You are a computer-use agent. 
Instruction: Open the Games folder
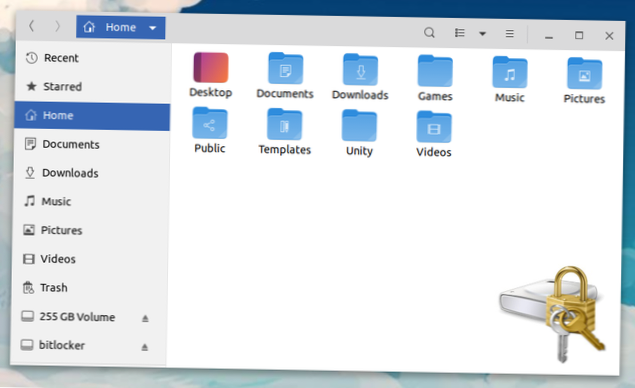435,71
